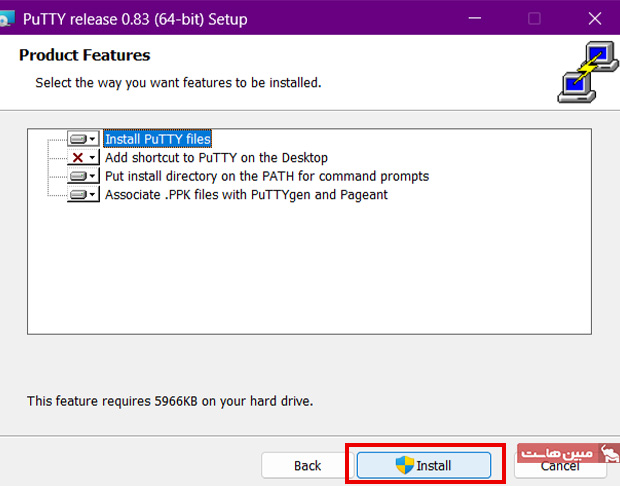Click the drive icon beside Install PuTTY files

pyautogui.click(x=78, y=139)
